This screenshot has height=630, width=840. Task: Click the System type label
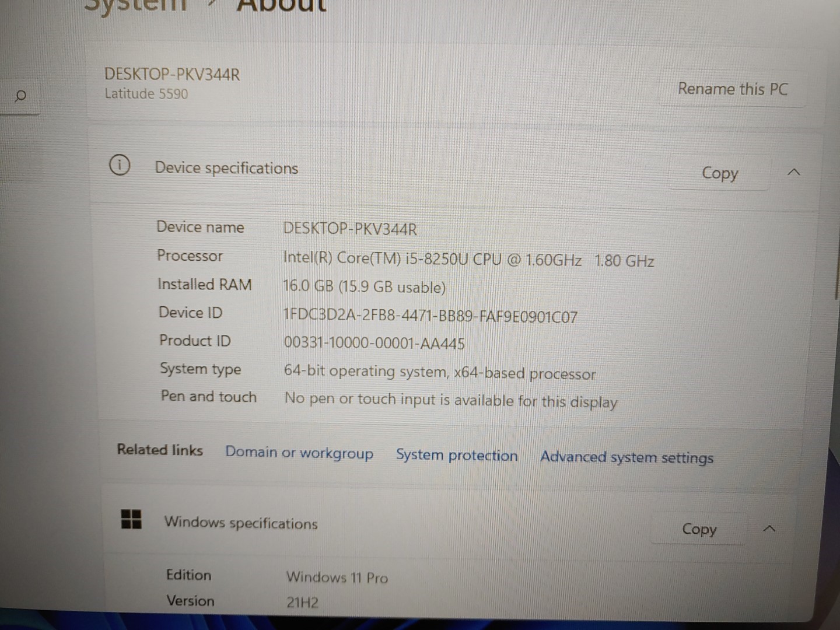(x=201, y=369)
